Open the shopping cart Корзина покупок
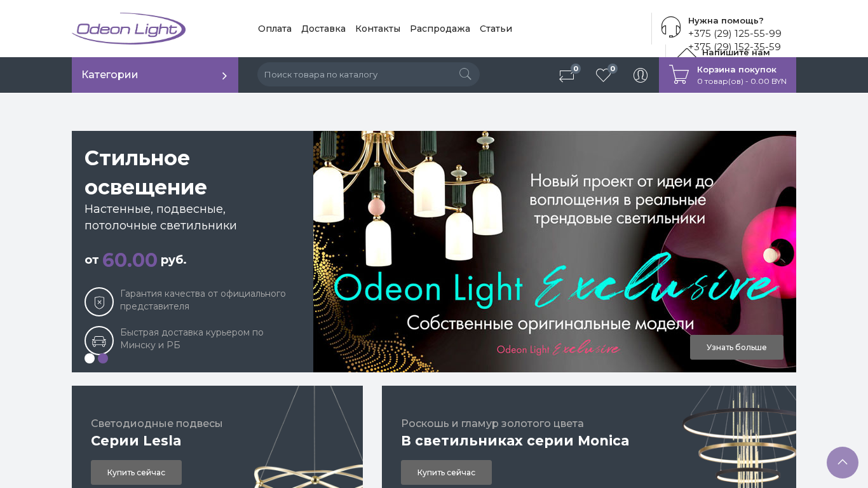868x488 pixels. [728, 75]
